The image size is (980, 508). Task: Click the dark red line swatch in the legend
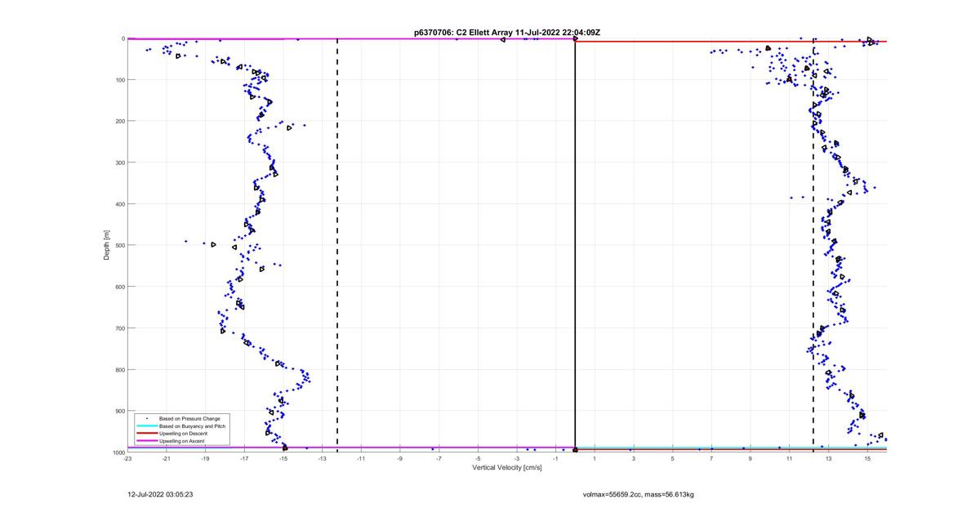pos(147,434)
